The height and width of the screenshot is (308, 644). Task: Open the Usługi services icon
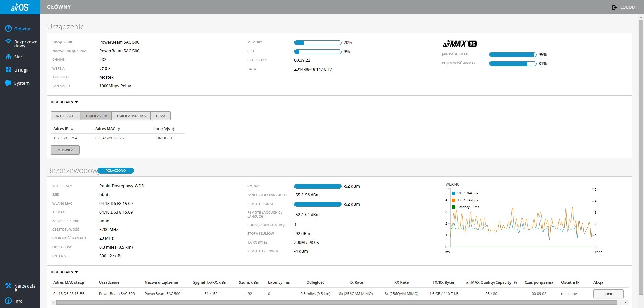[x=8, y=70]
